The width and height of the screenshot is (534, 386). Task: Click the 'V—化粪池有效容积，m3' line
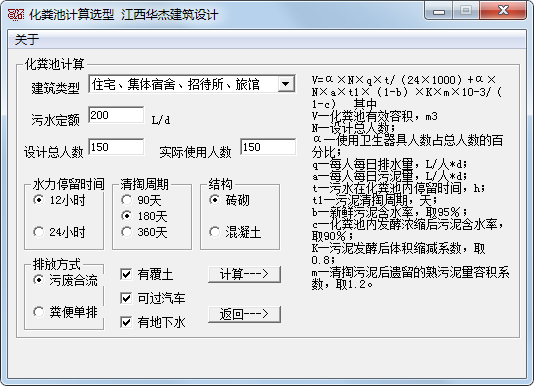pos(375,117)
